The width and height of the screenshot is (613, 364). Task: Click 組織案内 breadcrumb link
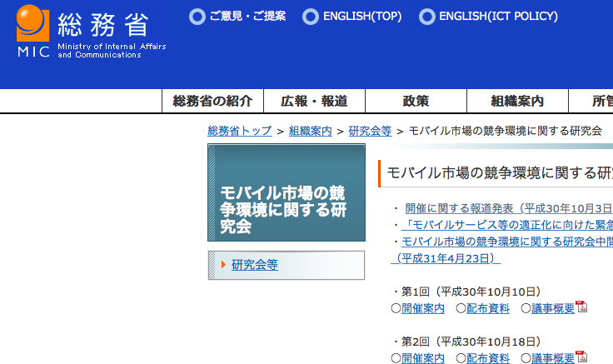[310, 131]
